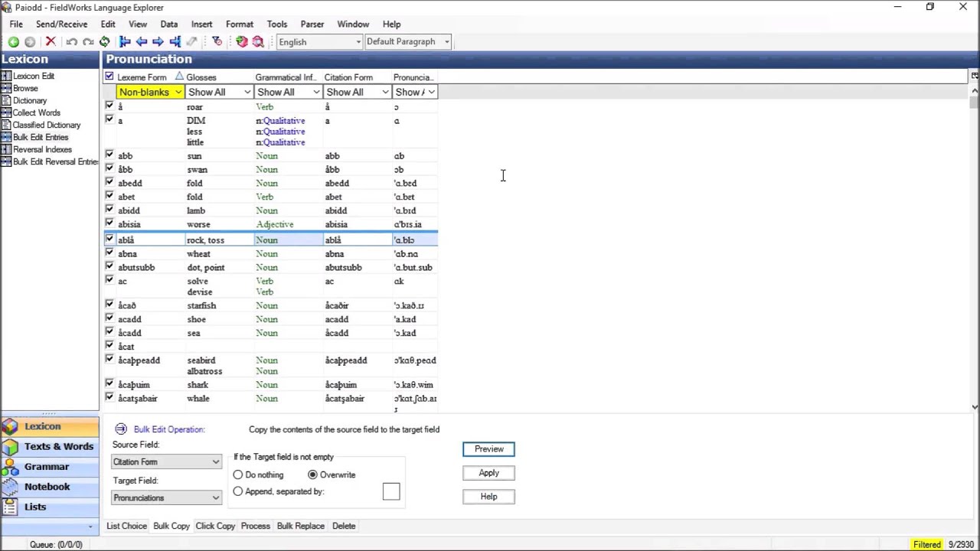Open the File menu

[x=16, y=24]
